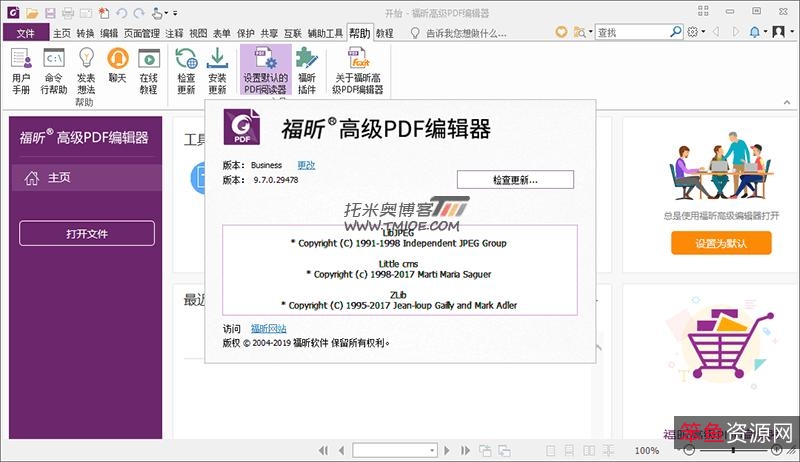Click the zoom out minus button
Viewport: 800px width, 462px height.
pos(689,450)
